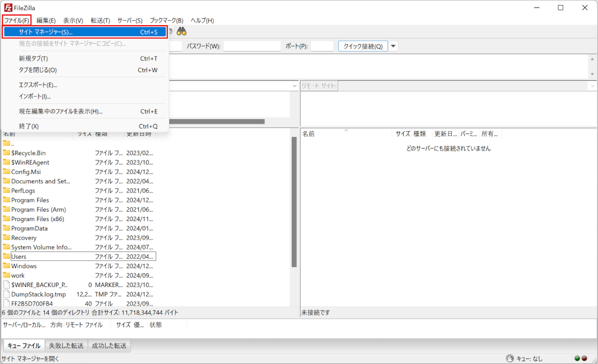598x364 pixels.
Task: Open the 転送(T) menu
Action: 100,21
